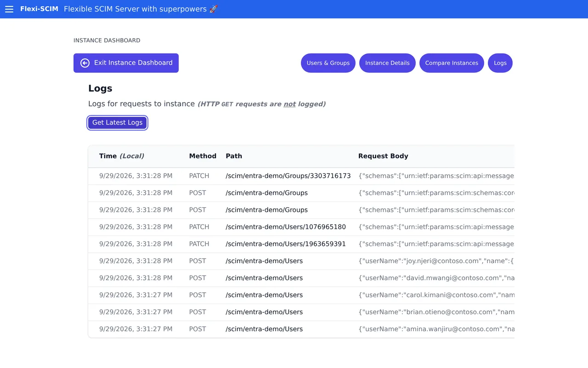The width and height of the screenshot is (588, 368).
Task: Click the INSTANCE DASHBOARD label
Action: pos(107,40)
